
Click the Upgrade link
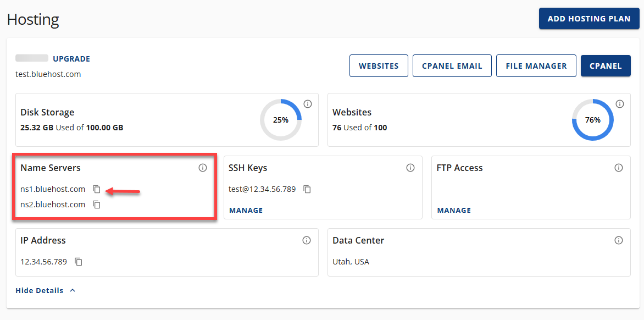[x=71, y=59]
